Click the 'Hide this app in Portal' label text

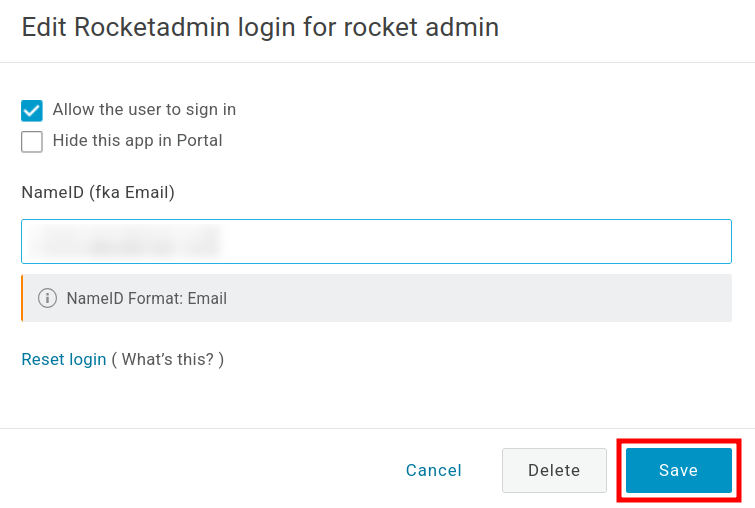click(x=137, y=141)
